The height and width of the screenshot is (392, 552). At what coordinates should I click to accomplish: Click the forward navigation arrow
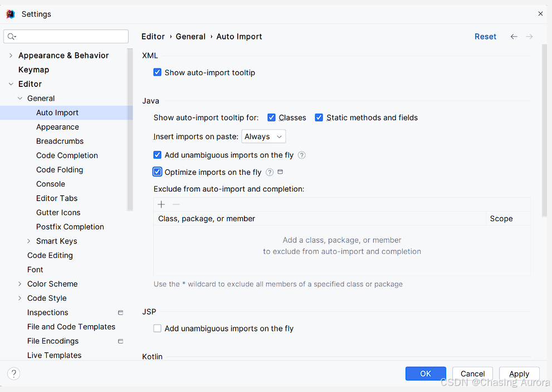(x=529, y=37)
